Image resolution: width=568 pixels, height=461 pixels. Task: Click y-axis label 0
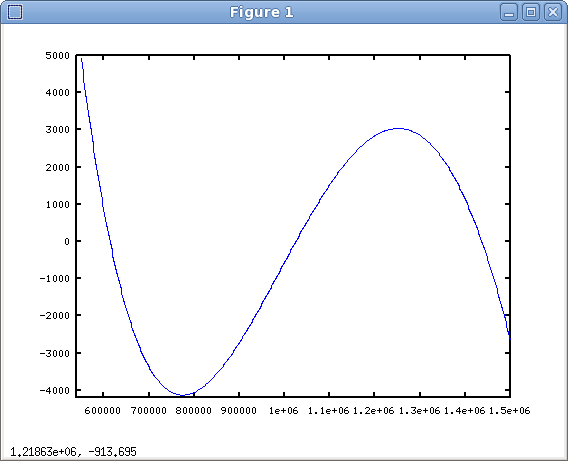click(67, 242)
